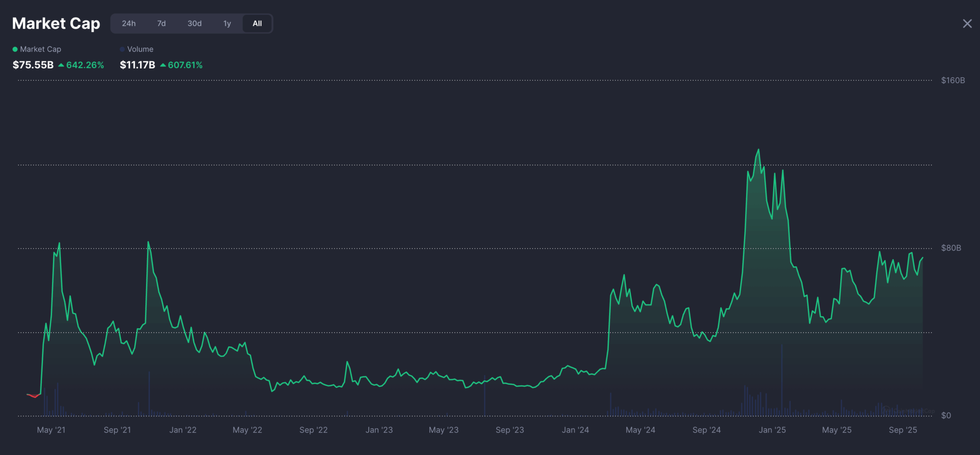The image size is (980, 455).
Task: Click the $75.55B market cap value
Action: [33, 65]
